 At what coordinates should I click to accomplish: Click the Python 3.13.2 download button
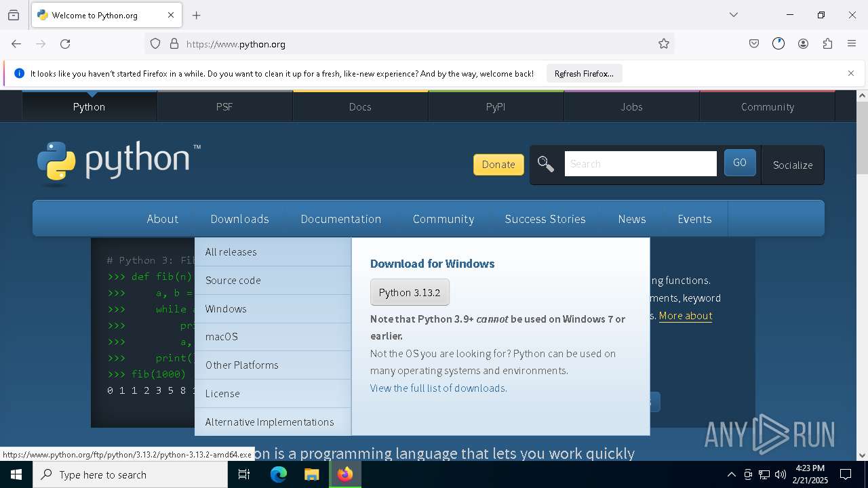(x=410, y=292)
